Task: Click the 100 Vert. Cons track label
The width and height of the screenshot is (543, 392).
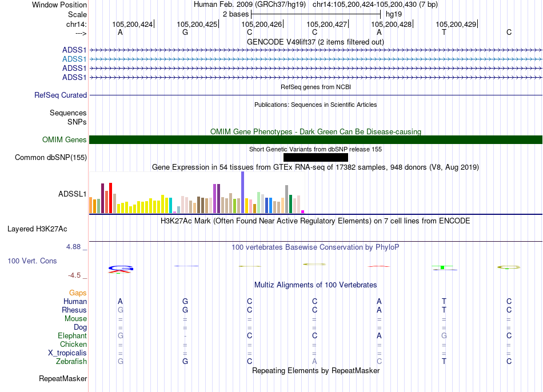Action: point(32,261)
